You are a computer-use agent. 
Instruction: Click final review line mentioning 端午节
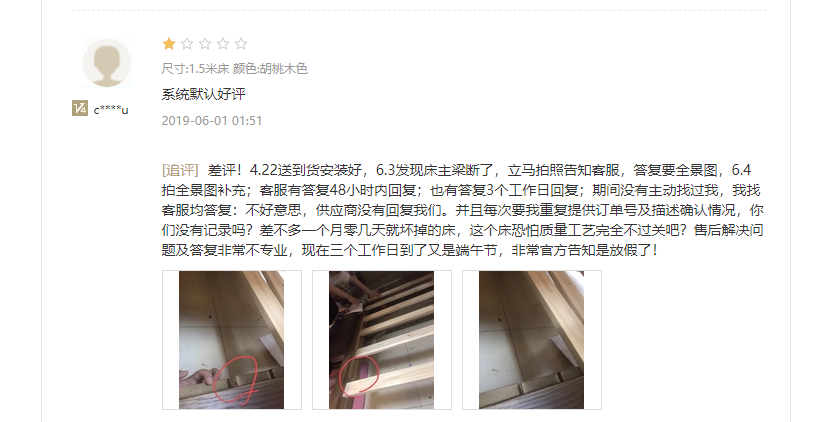click(x=410, y=250)
